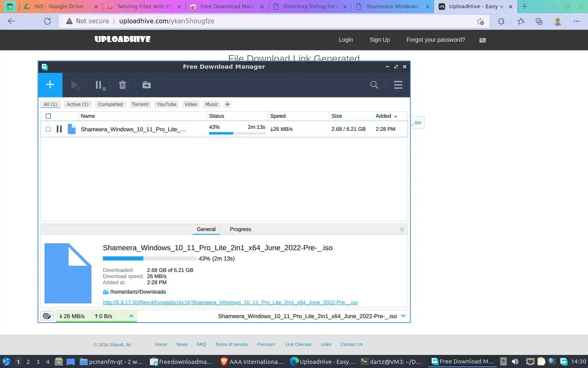Screen dimensions: 588x368
Task: Open the Premium footer link
Action: point(266,344)
